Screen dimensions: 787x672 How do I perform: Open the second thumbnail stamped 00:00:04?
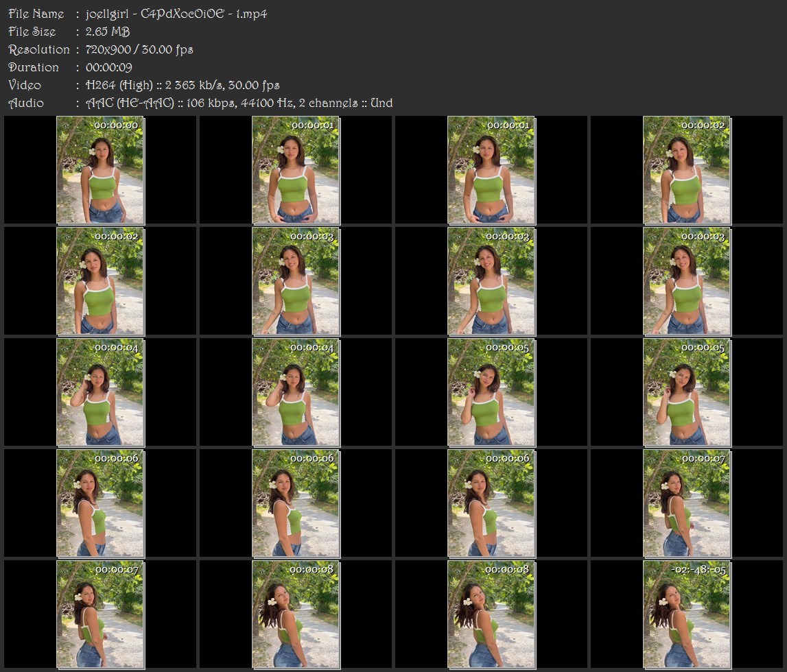296,392
